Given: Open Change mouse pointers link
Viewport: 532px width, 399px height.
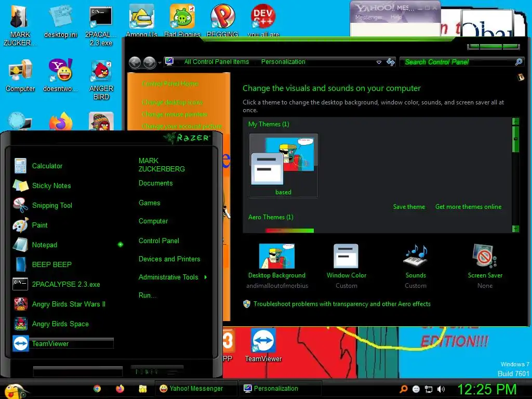Looking at the screenshot, I should 174,114.
